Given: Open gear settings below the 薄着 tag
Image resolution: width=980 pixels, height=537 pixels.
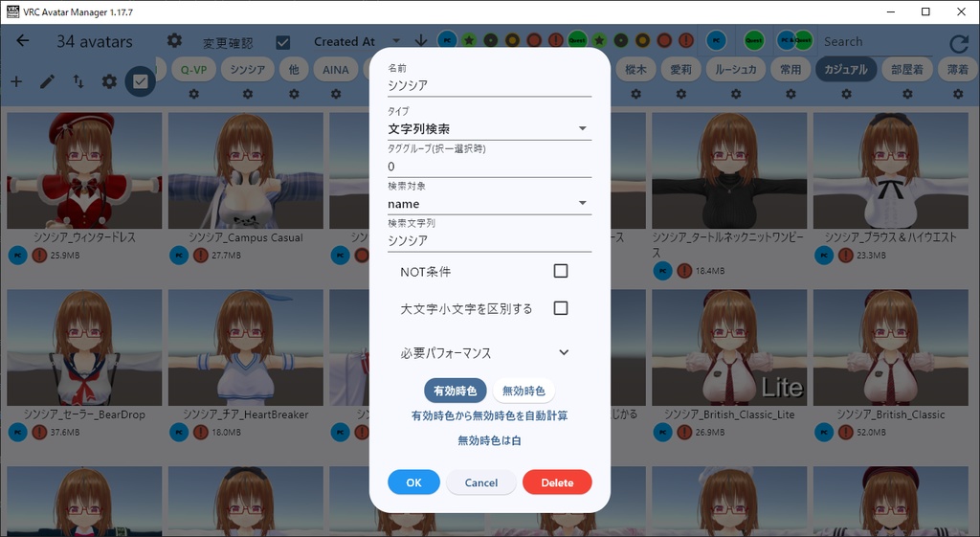Looking at the screenshot, I should coord(958,94).
